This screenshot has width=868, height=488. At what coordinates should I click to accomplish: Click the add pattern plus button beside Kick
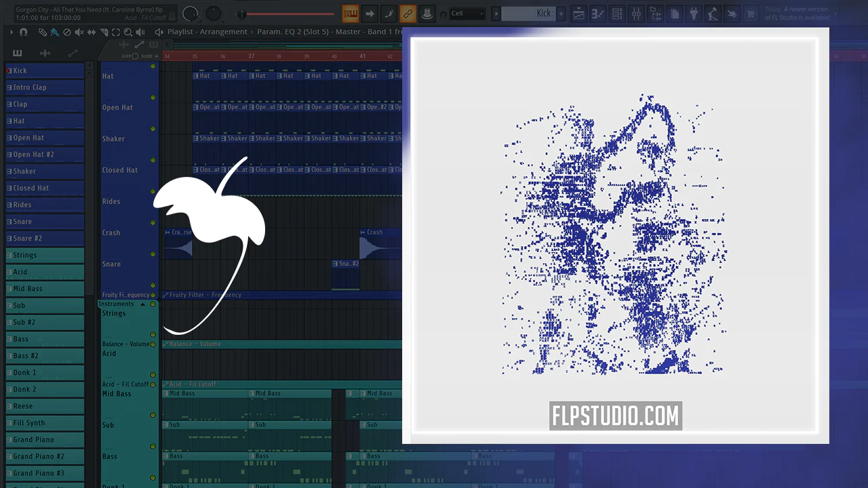click(561, 14)
